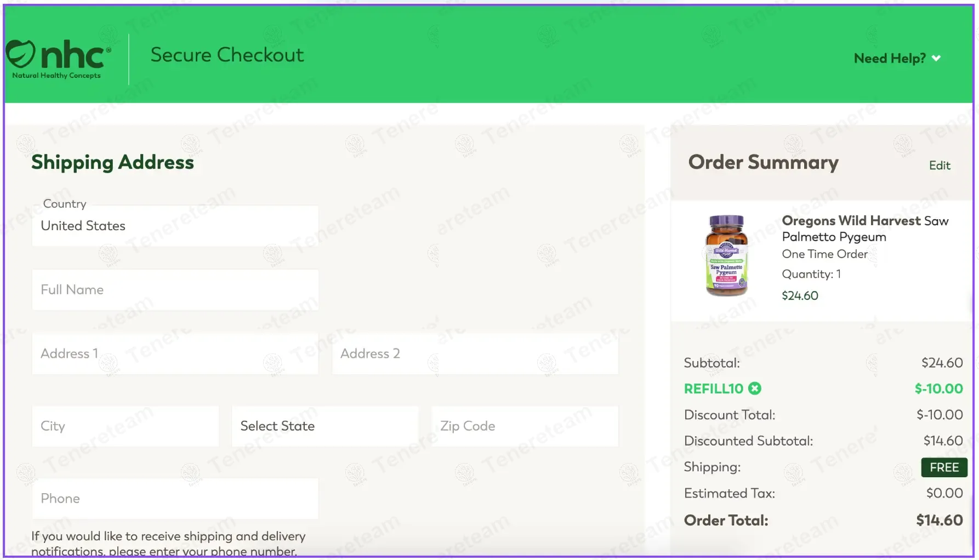Click the REFILL10 promo code label
Image resolution: width=979 pixels, height=560 pixels.
coord(713,388)
